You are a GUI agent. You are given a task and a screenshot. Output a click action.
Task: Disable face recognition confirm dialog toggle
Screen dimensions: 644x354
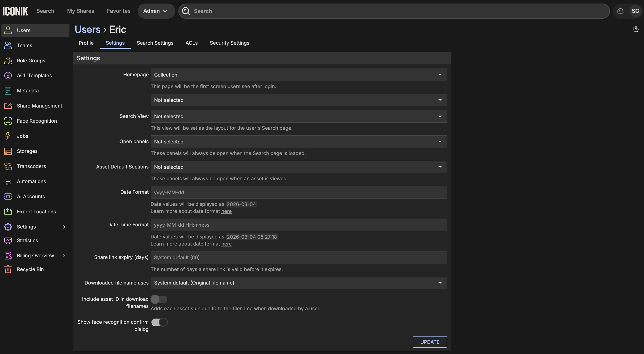(159, 322)
